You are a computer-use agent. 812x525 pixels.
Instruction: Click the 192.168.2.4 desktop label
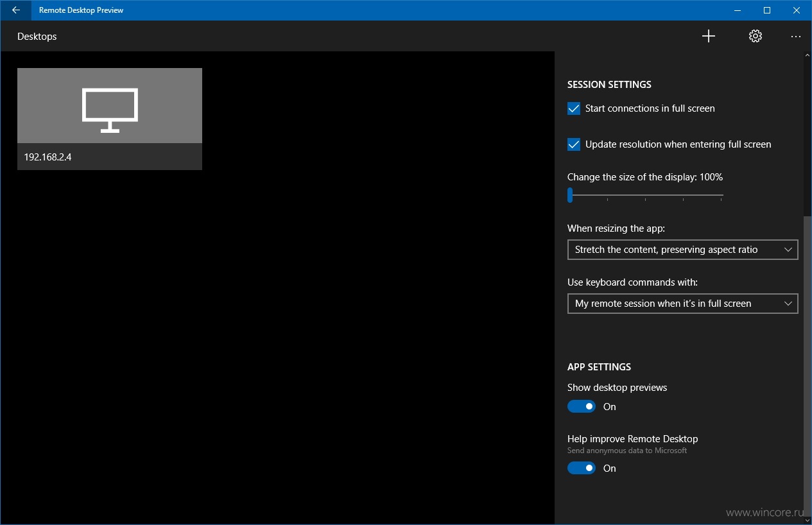tap(48, 157)
